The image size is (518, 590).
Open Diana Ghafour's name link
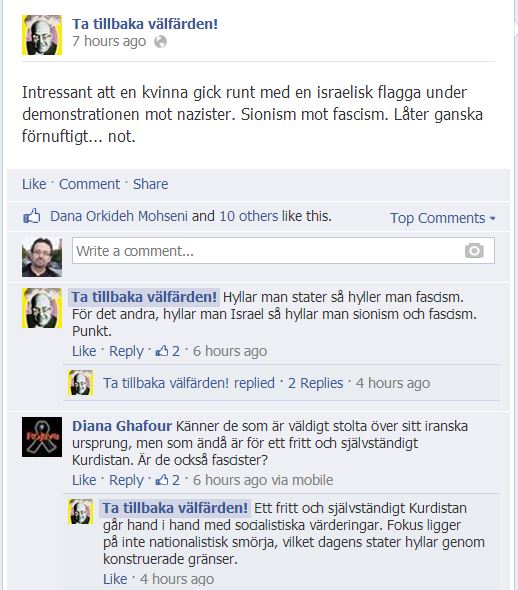point(122,426)
